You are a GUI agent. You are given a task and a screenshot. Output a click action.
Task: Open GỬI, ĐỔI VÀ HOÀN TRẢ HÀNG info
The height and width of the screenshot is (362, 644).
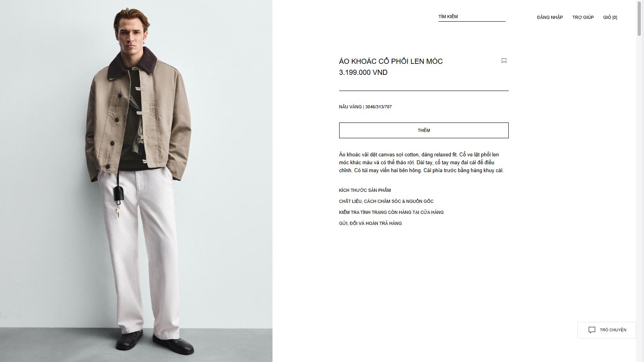[x=370, y=223]
